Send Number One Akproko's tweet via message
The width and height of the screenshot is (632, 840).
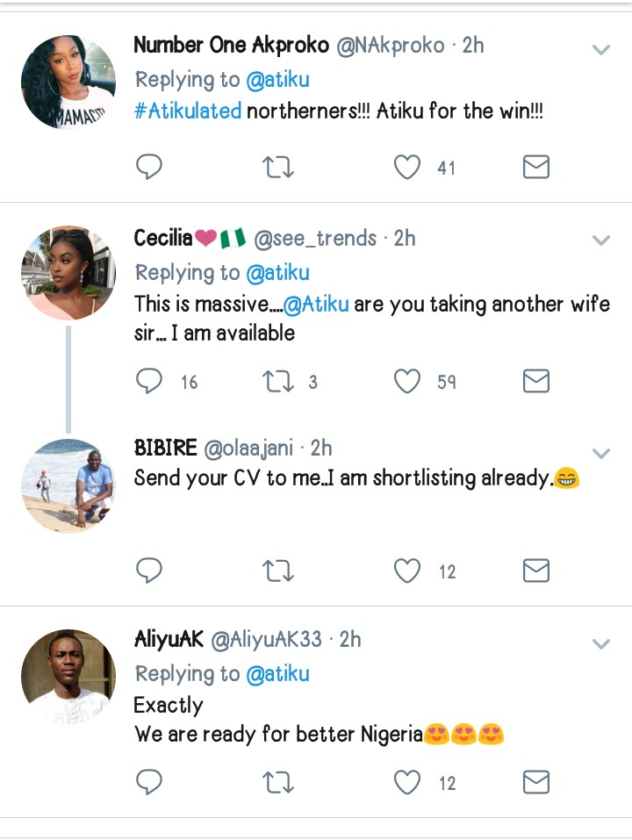(535, 167)
